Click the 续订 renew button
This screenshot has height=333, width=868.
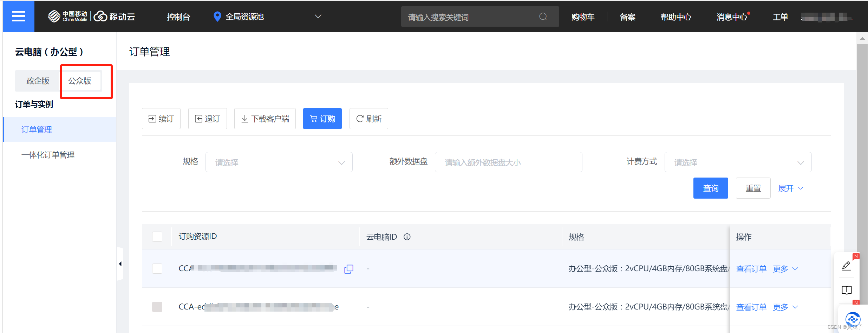pos(161,119)
